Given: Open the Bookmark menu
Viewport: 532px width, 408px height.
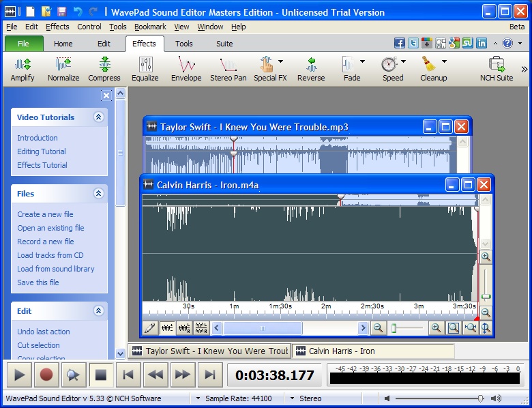Looking at the screenshot, I should (150, 27).
